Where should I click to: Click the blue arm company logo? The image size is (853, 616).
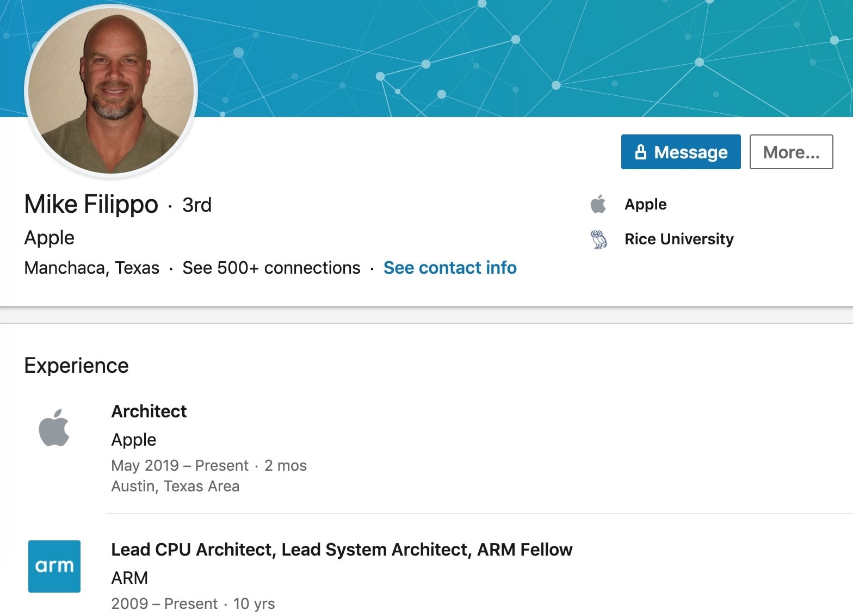click(x=54, y=566)
